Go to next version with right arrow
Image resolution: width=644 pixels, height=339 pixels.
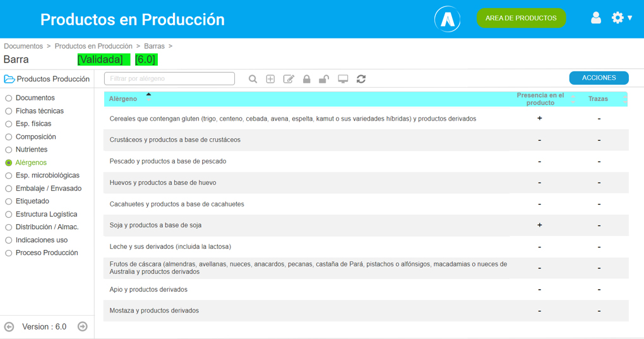click(x=83, y=326)
